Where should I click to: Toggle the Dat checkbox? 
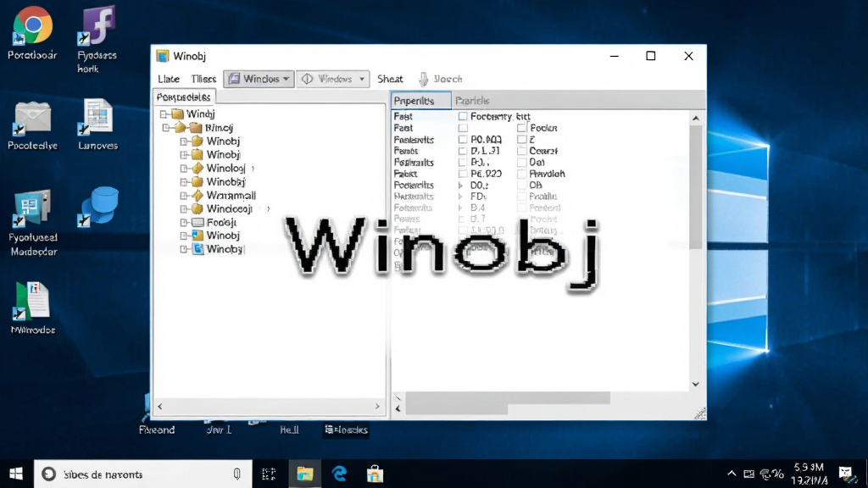pyautogui.click(x=521, y=162)
